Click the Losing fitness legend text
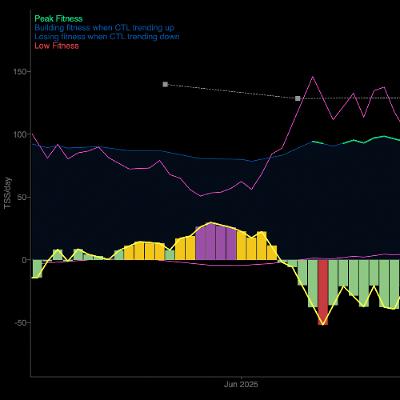This screenshot has height=400, width=400. coord(107,36)
